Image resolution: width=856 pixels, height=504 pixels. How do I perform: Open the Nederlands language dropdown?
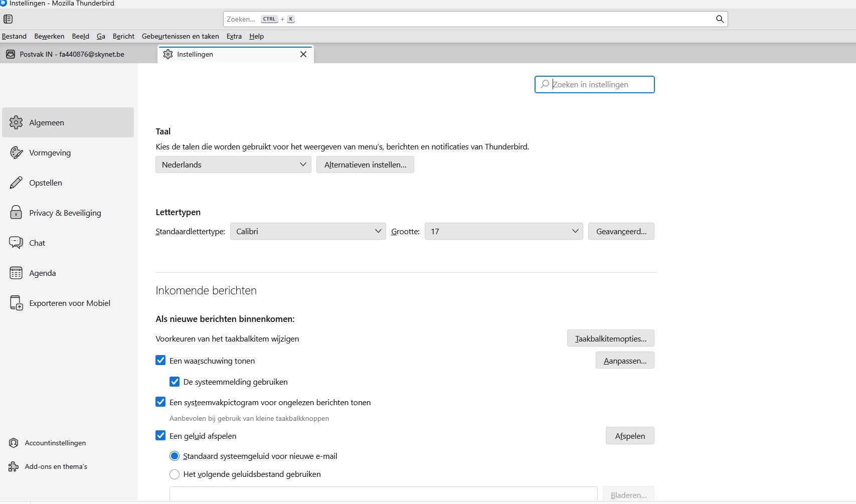tap(233, 164)
